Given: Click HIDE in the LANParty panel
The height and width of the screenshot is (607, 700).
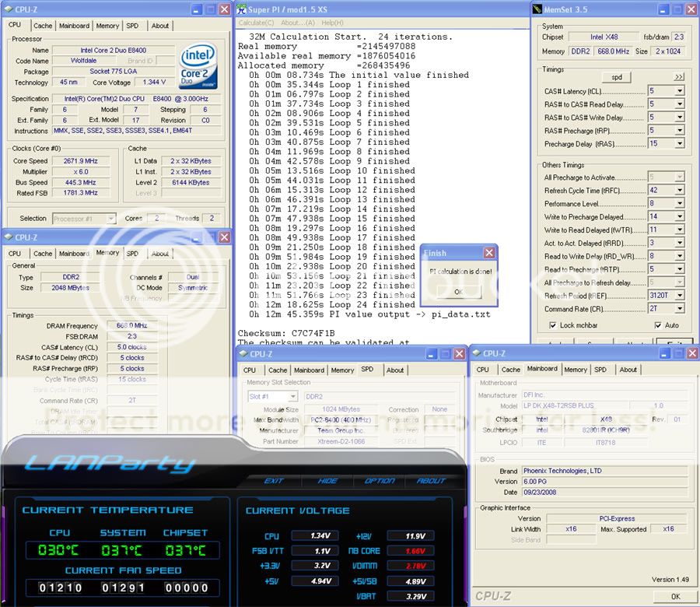Looking at the screenshot, I should click(x=327, y=481).
